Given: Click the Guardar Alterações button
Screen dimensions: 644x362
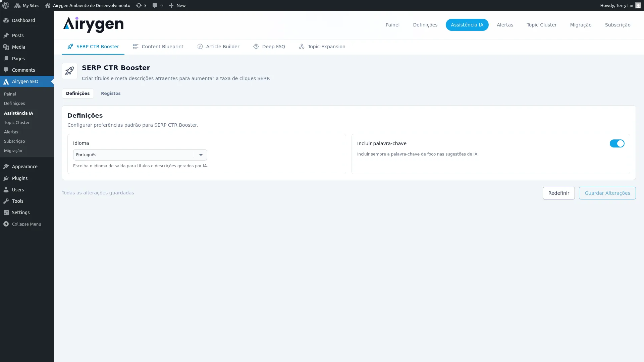Looking at the screenshot, I should tap(607, 193).
